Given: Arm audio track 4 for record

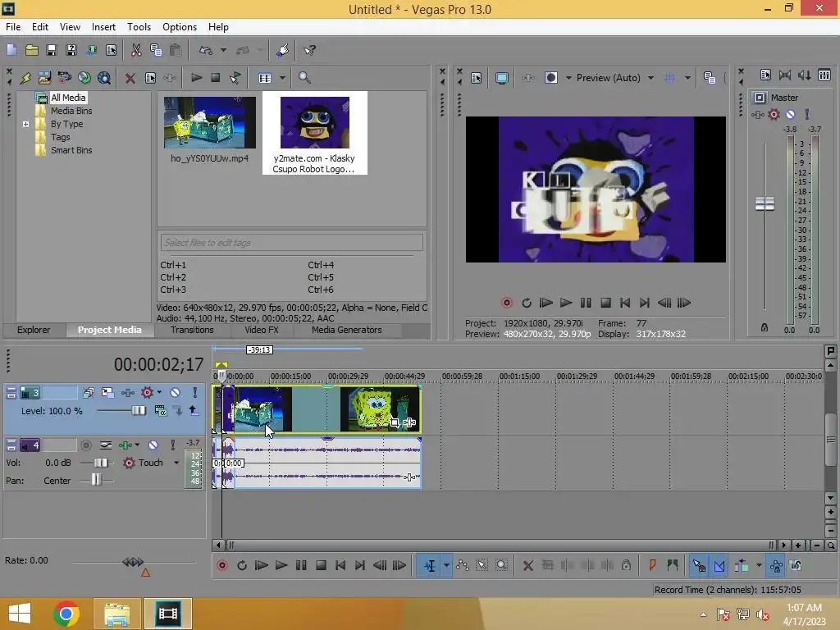Looking at the screenshot, I should coord(85,445).
